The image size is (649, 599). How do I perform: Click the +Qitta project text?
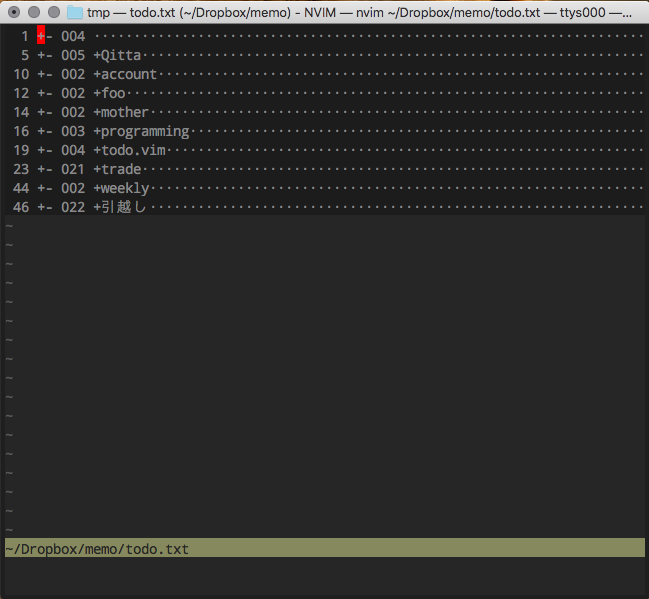click(x=117, y=55)
